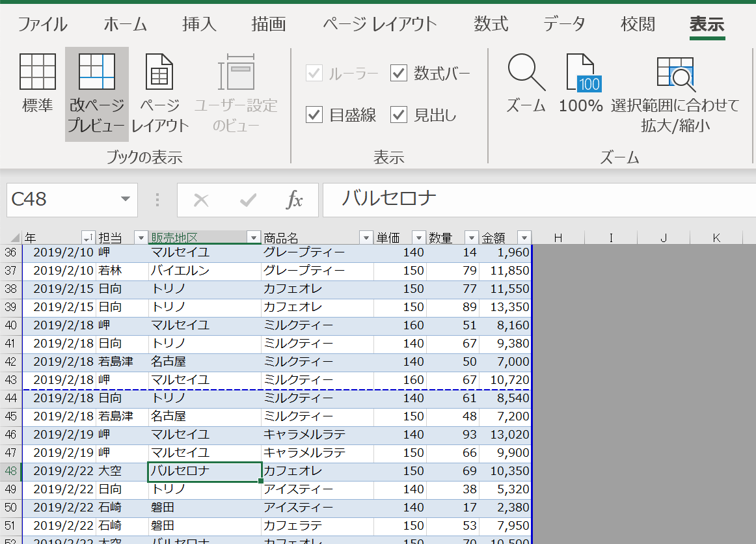Select 磐田 cell in row 50
This screenshot has width=756, height=544.
[204, 508]
